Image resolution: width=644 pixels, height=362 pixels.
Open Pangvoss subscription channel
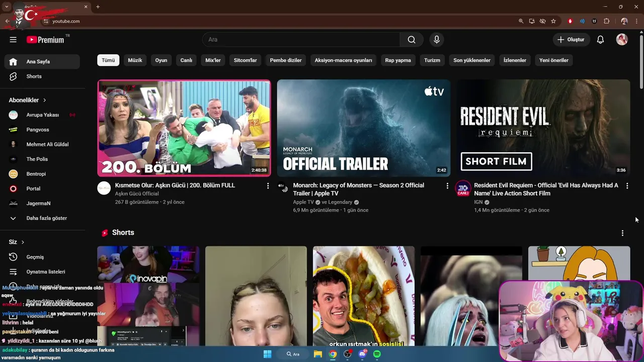click(x=42, y=130)
